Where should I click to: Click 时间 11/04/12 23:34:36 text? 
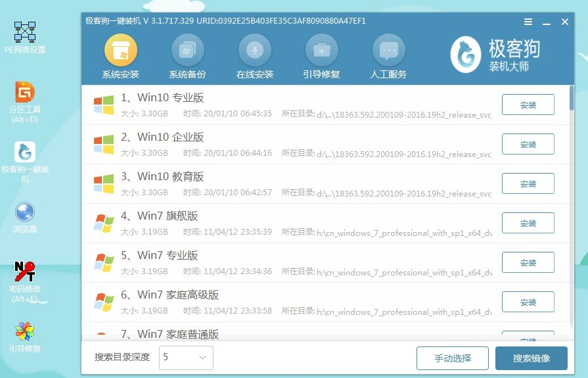tap(227, 272)
